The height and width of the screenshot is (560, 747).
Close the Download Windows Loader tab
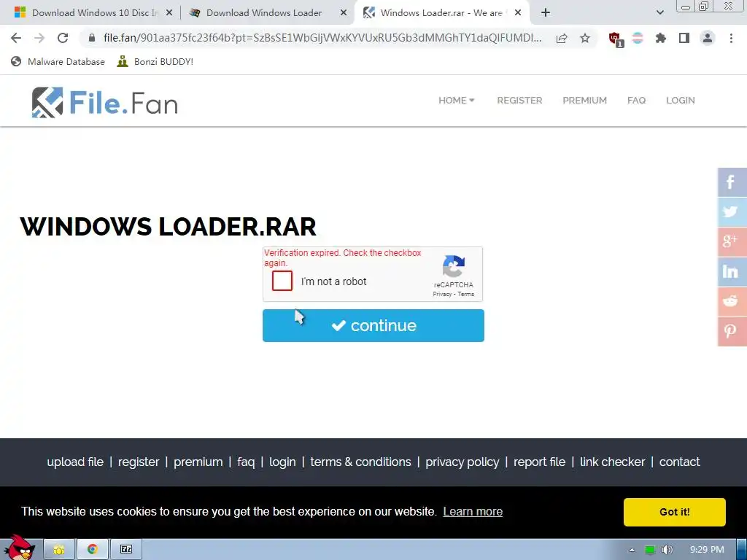(x=344, y=13)
